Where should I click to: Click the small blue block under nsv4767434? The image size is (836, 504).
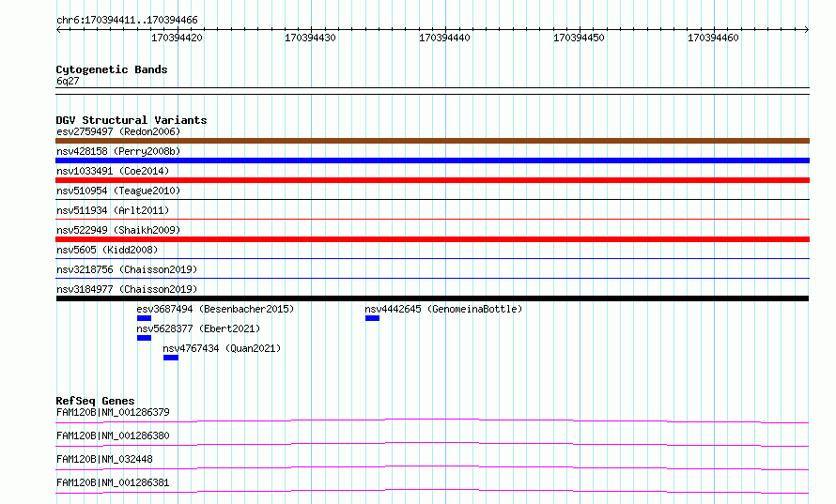(x=171, y=358)
